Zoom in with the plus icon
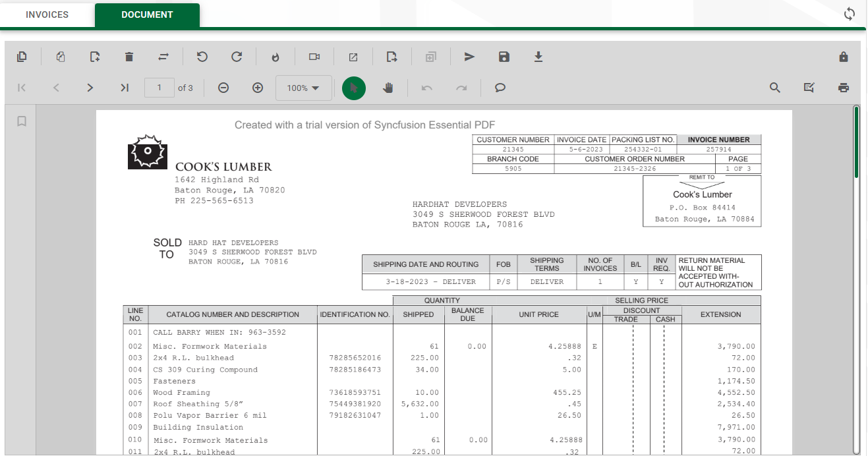The width and height of the screenshot is (868, 456). coord(258,88)
